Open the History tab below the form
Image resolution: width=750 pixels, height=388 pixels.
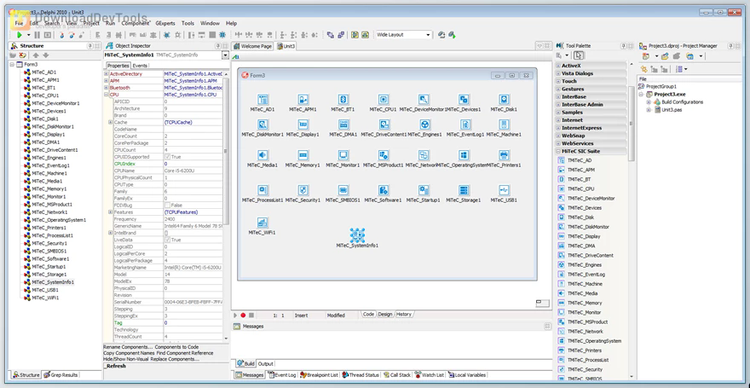tap(404, 314)
